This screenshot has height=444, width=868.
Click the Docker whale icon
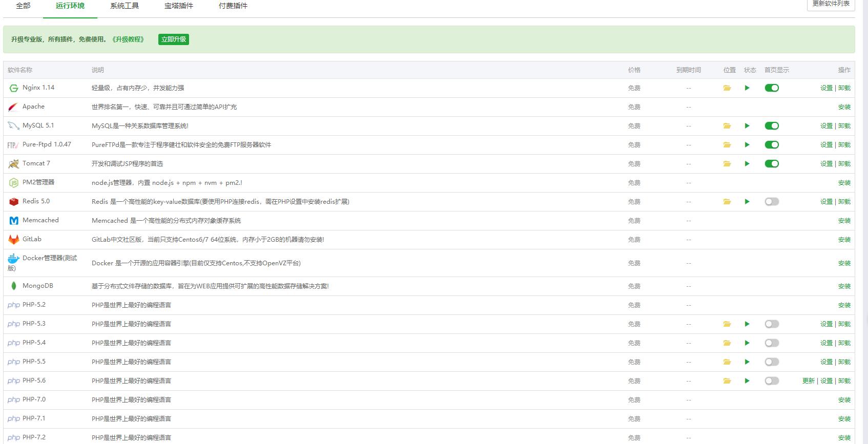(x=14, y=259)
